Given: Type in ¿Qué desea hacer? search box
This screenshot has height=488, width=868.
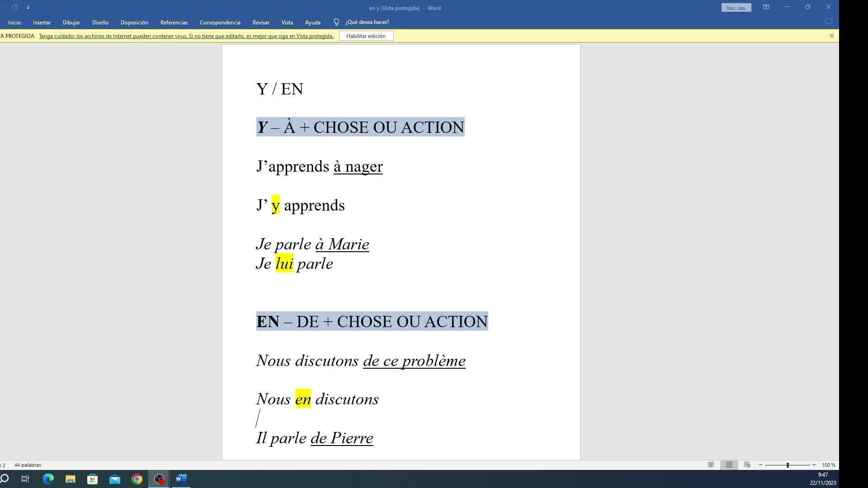Looking at the screenshot, I should 367,22.
